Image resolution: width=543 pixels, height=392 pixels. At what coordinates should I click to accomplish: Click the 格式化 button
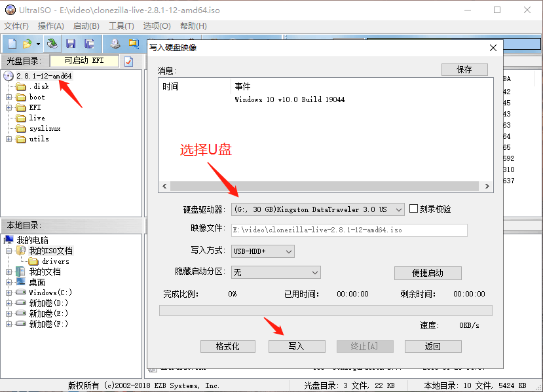227,346
